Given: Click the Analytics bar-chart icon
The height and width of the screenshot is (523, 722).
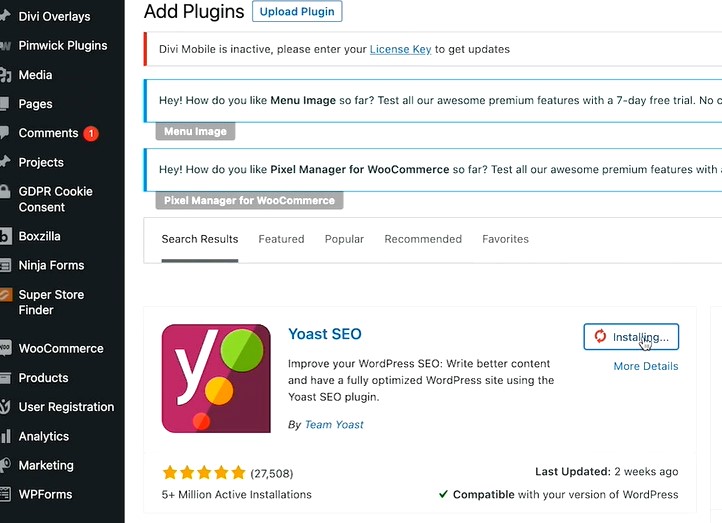Looking at the screenshot, I should click(x=5, y=436).
